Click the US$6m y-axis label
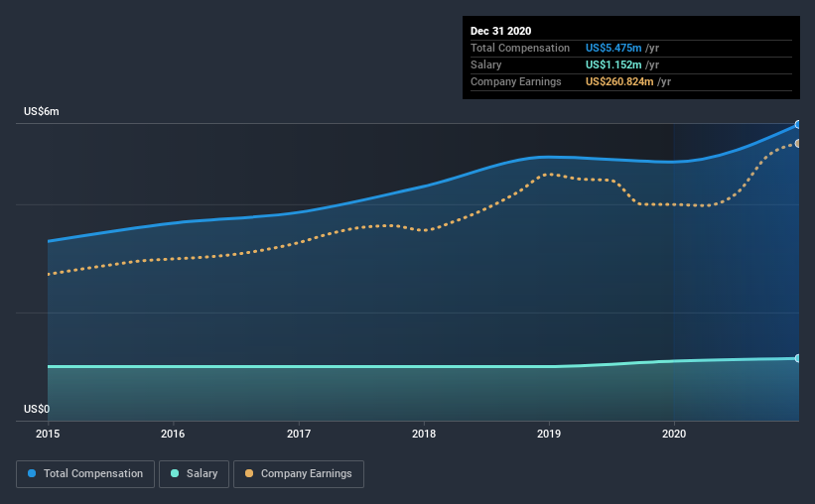Screen dimensions: 815x504 (x=41, y=112)
